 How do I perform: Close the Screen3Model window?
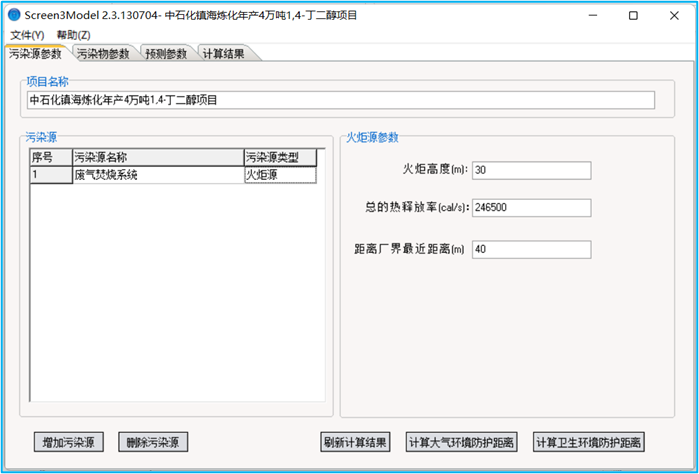click(x=674, y=16)
